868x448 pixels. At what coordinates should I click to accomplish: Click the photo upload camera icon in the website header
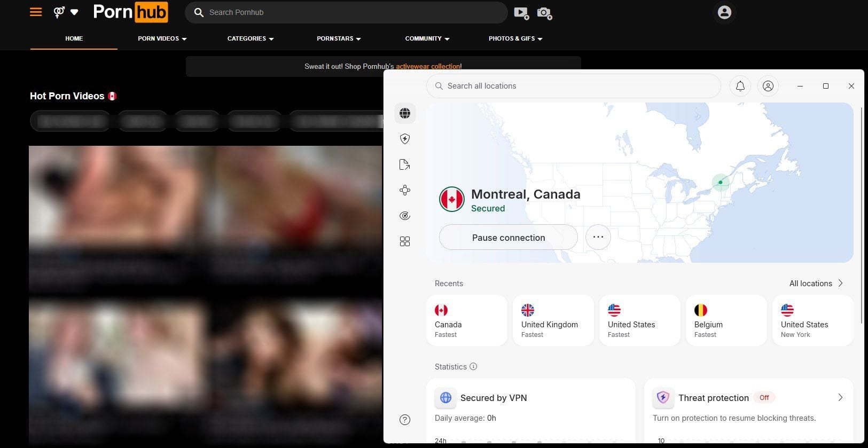pyautogui.click(x=544, y=13)
